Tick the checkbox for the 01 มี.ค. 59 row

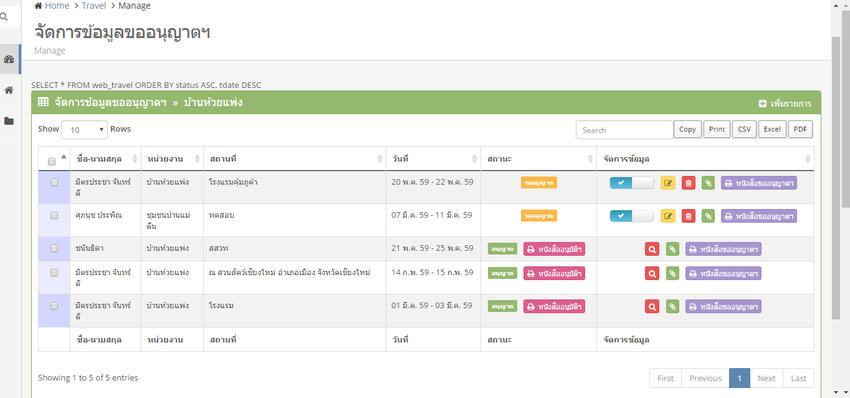tap(54, 306)
